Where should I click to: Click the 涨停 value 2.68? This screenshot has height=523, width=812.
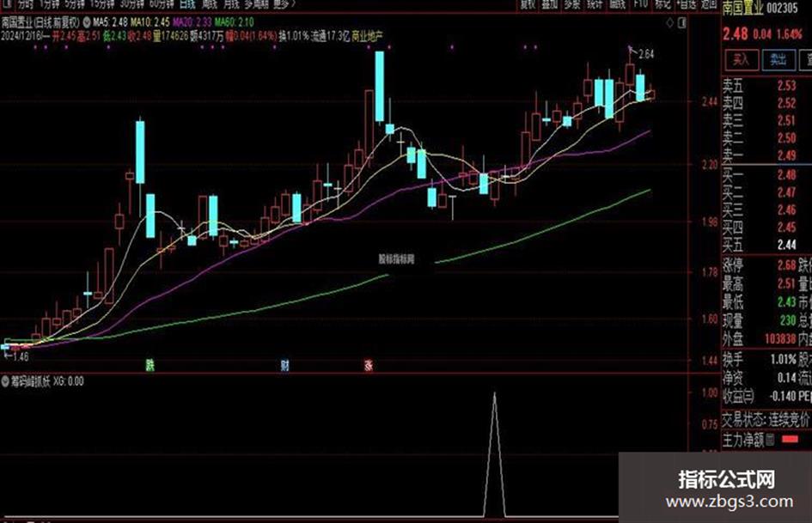(x=786, y=265)
